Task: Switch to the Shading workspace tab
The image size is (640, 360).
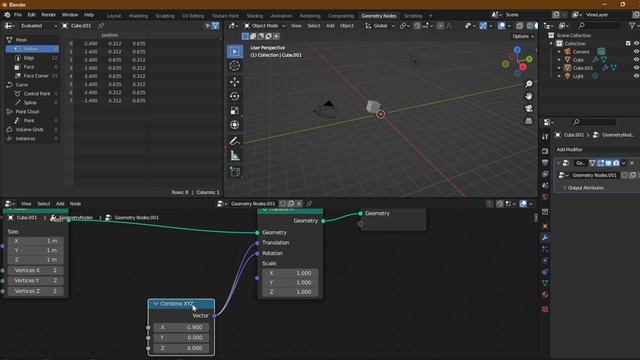Action: tap(255, 16)
